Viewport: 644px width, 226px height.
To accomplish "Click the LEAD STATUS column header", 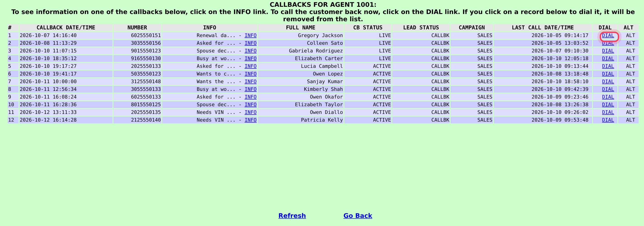I will 421,28.
